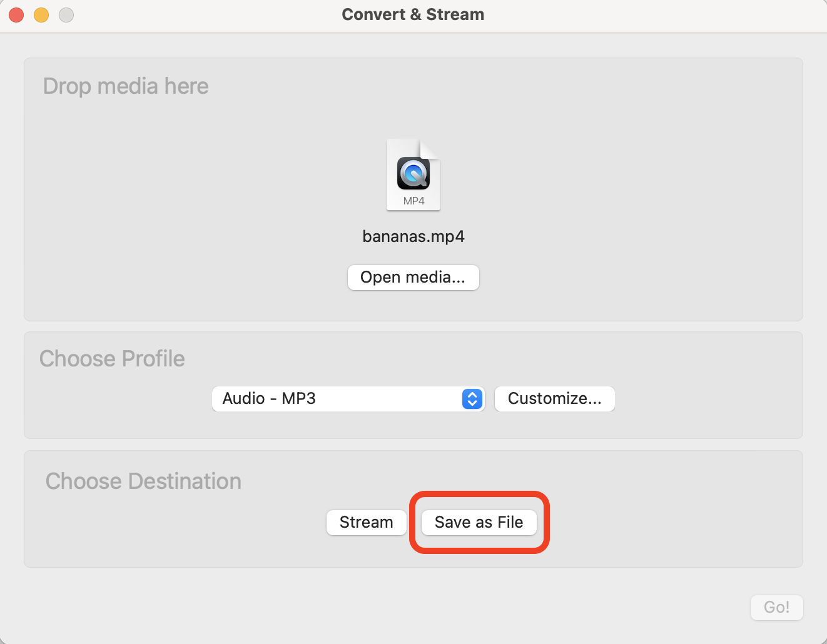Click the blue stepper arrows on the profile selector
The width and height of the screenshot is (827, 644).
[472, 398]
